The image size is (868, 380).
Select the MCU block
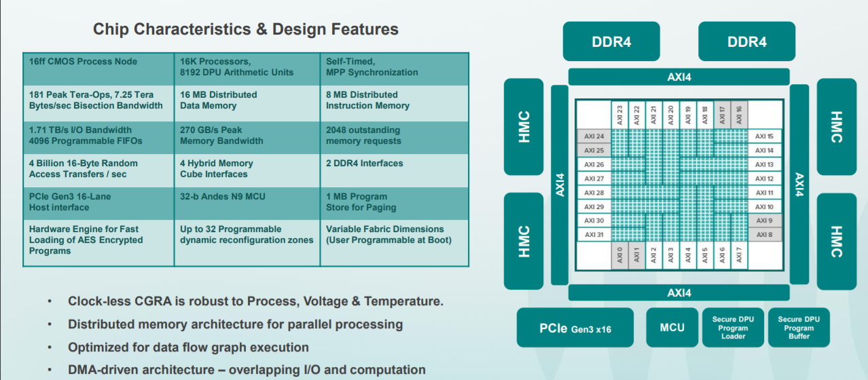click(672, 328)
